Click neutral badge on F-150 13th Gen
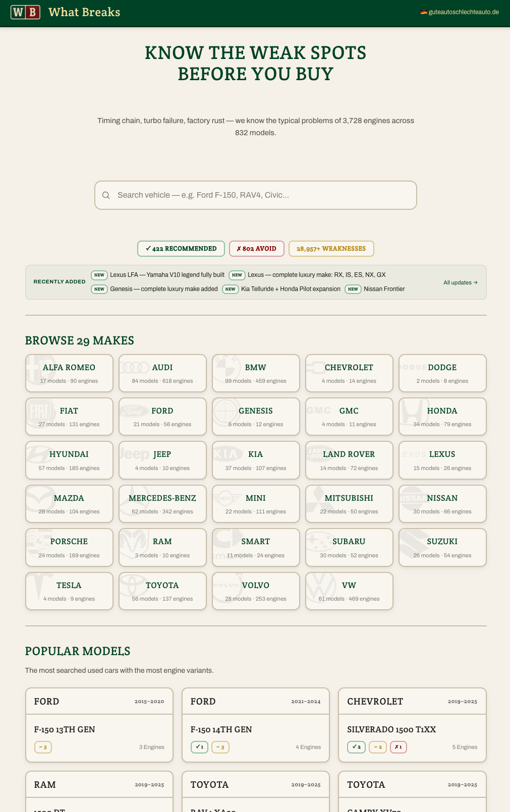Viewport: 510px width, 812px height. pos(43,747)
